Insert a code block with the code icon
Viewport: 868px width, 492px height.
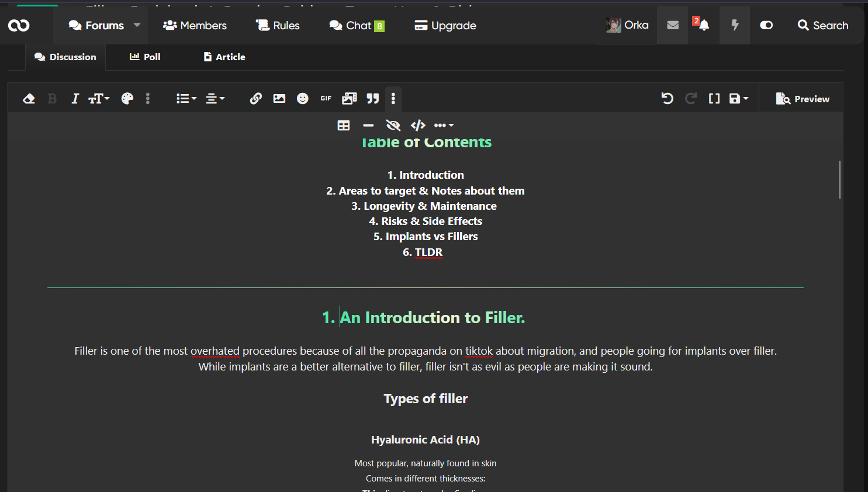coord(418,125)
